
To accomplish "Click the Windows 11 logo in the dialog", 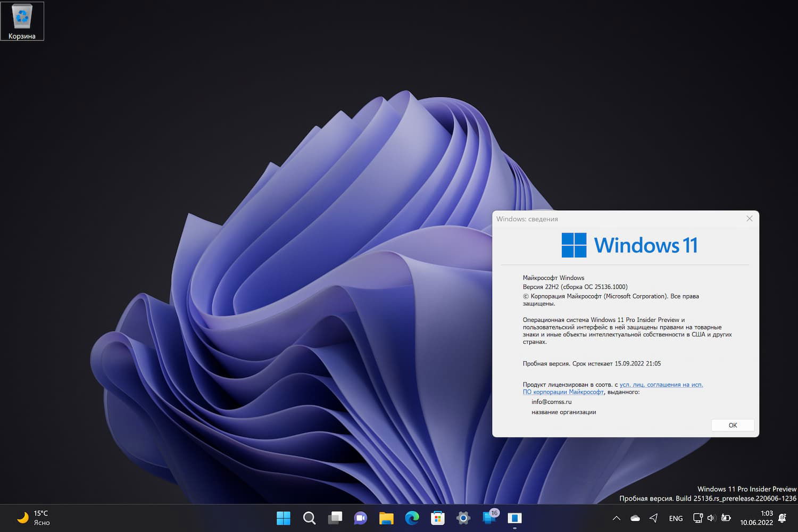I will (629, 245).
